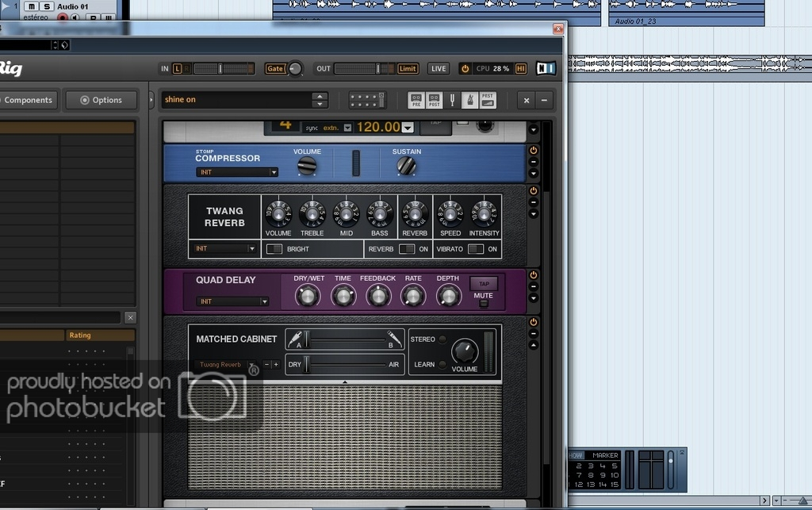Open the Tapedeck Pre module
Screen dimensions: 812x510
[416, 100]
